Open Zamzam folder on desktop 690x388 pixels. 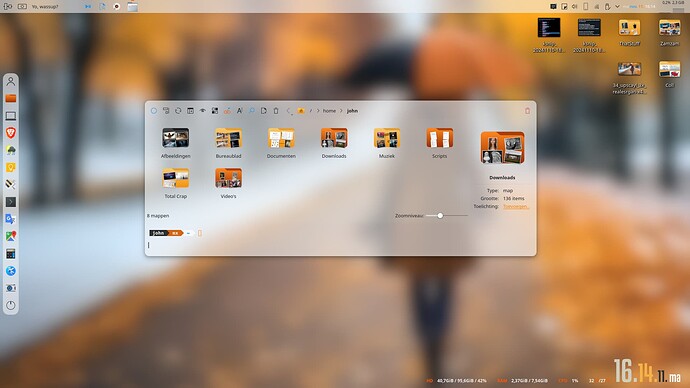[x=669, y=32]
